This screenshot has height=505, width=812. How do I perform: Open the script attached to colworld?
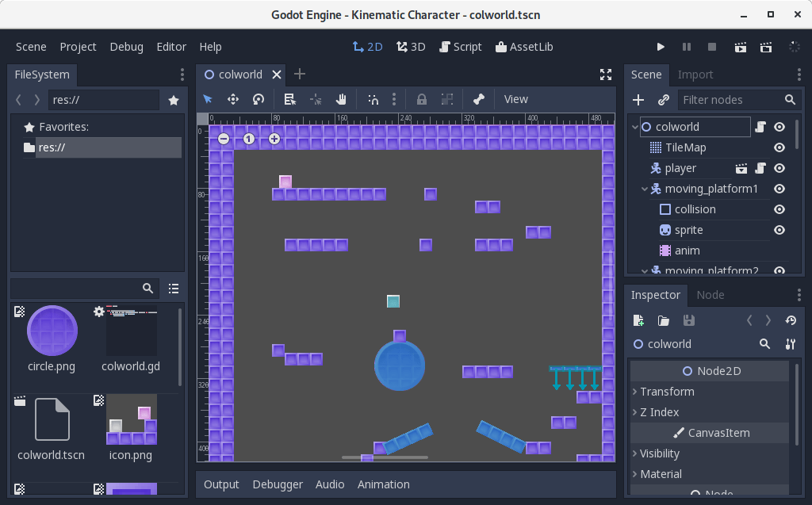(760, 126)
